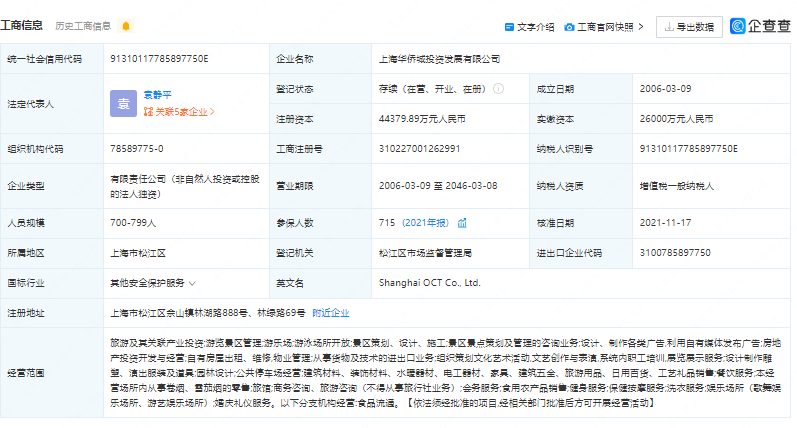Click staff size 700-799人
The image size is (797, 428).
(133, 223)
